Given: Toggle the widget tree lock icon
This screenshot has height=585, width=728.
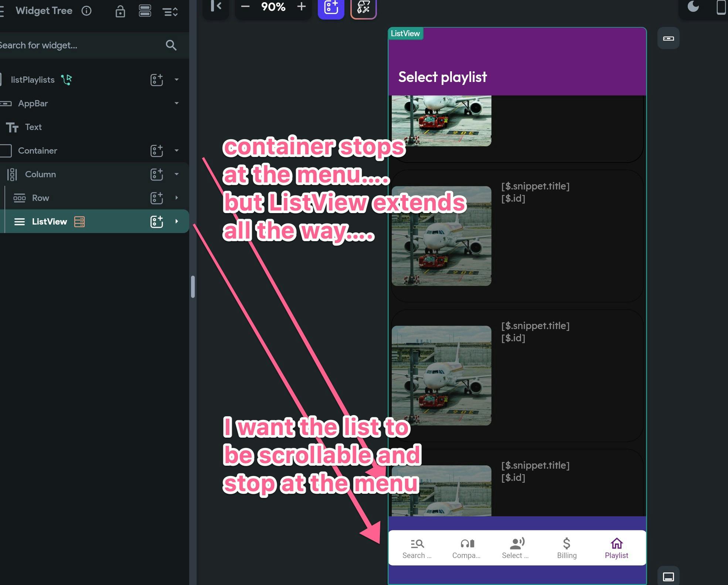Looking at the screenshot, I should point(120,11).
